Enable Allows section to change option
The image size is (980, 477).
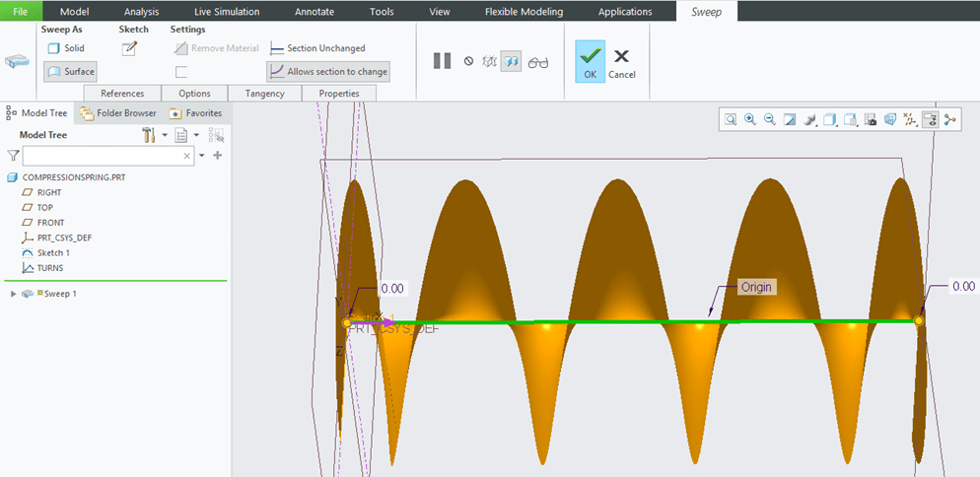328,72
